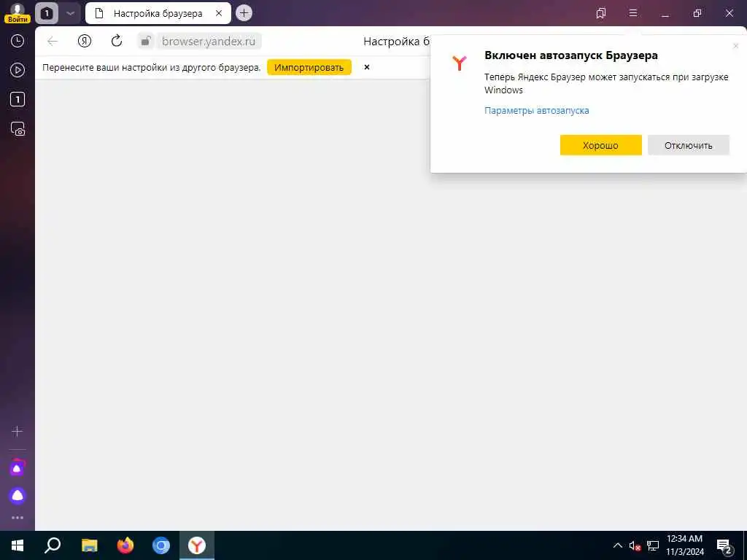The width and height of the screenshot is (747, 560).
Task: Open the Alice chat sidebar icon
Action: click(x=18, y=468)
